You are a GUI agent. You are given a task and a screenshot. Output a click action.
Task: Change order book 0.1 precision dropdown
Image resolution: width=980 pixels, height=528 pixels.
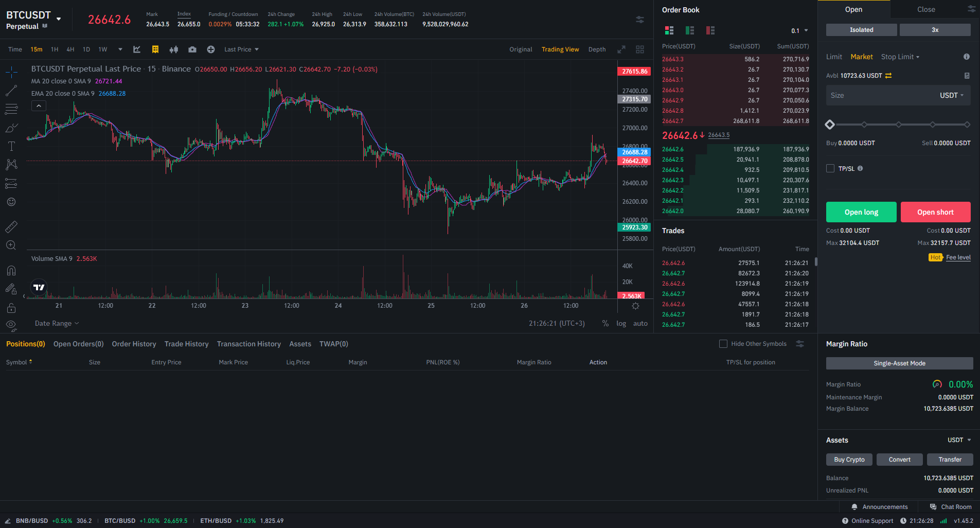799,30
